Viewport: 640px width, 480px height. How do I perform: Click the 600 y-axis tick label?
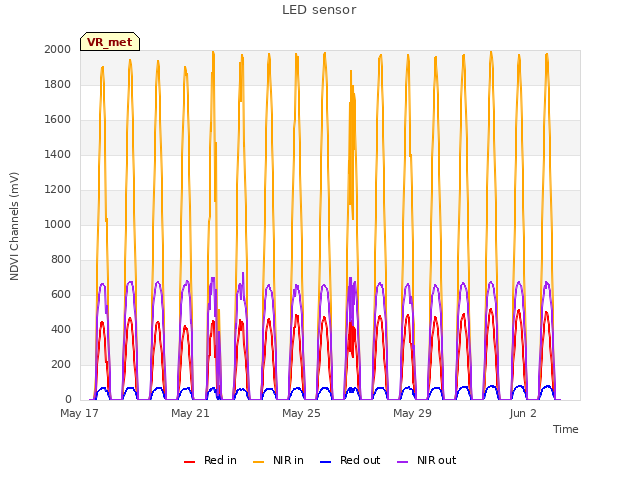pyautogui.click(x=61, y=294)
